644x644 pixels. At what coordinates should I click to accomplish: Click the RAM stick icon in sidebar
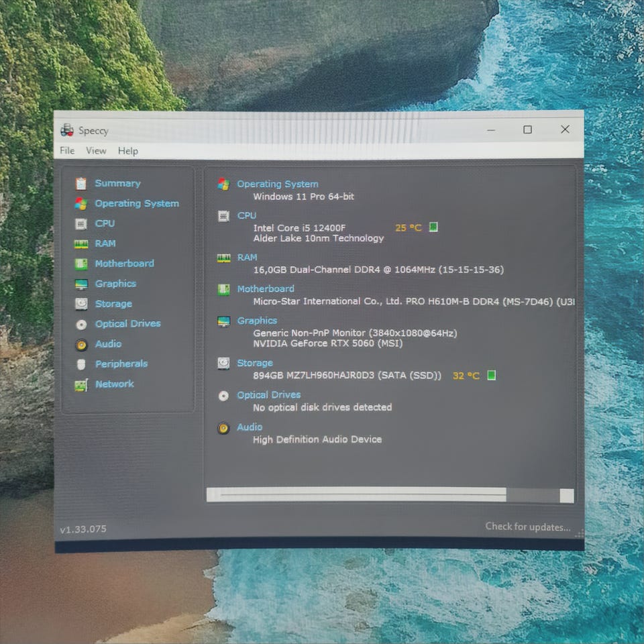(81, 244)
